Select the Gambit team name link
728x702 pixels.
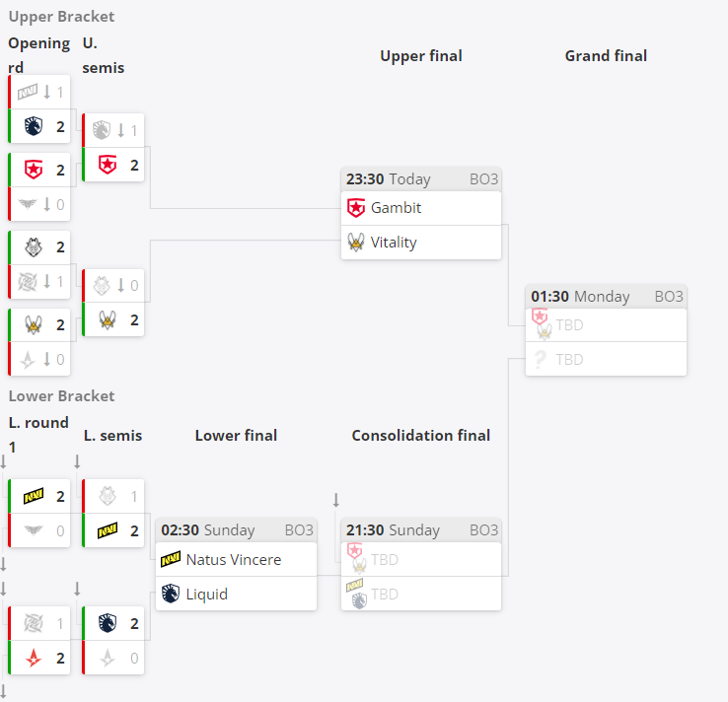tap(396, 208)
